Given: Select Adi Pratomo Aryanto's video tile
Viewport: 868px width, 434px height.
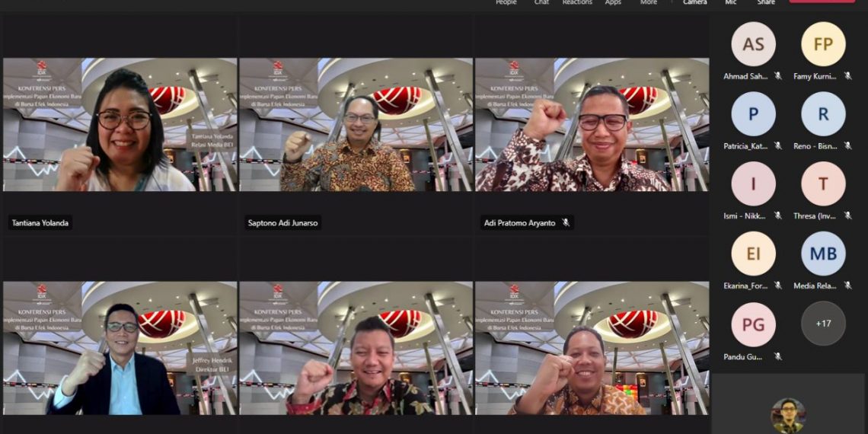Looking at the screenshot, I should coord(592,125).
